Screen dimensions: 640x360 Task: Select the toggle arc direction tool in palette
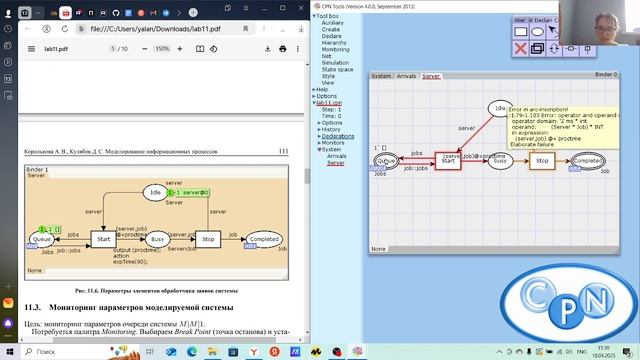pyautogui.click(x=554, y=49)
